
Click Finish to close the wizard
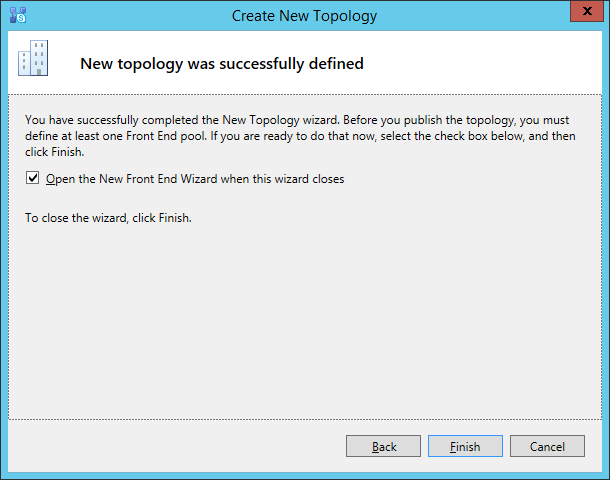[465, 446]
